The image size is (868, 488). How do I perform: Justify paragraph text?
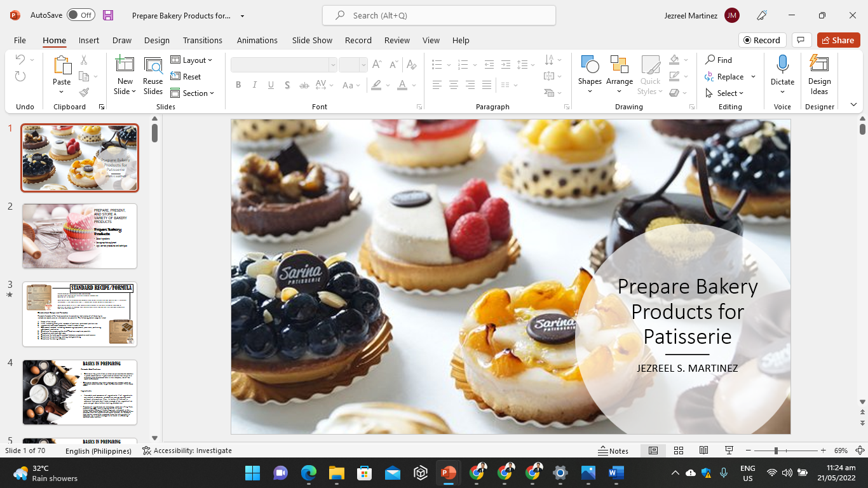tap(487, 85)
